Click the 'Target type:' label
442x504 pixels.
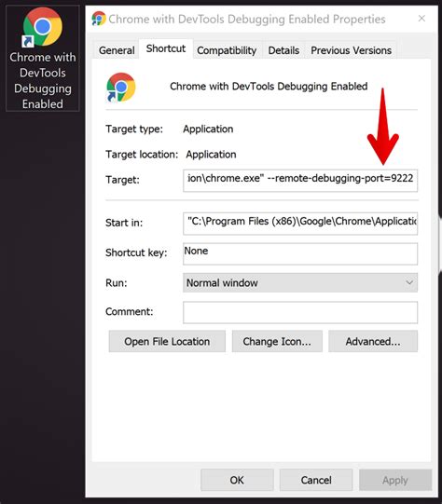coord(134,129)
